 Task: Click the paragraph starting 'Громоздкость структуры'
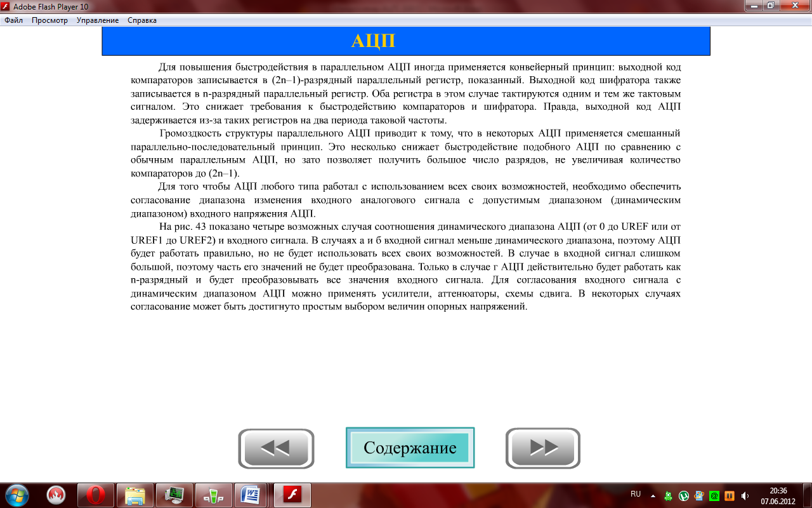click(406, 153)
